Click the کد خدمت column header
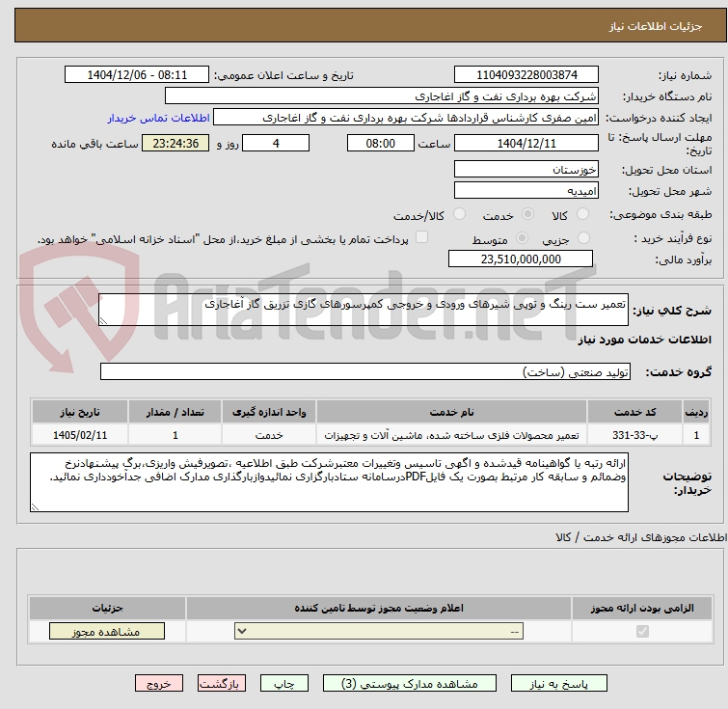Viewport: 728px width, 709px height. click(634, 412)
